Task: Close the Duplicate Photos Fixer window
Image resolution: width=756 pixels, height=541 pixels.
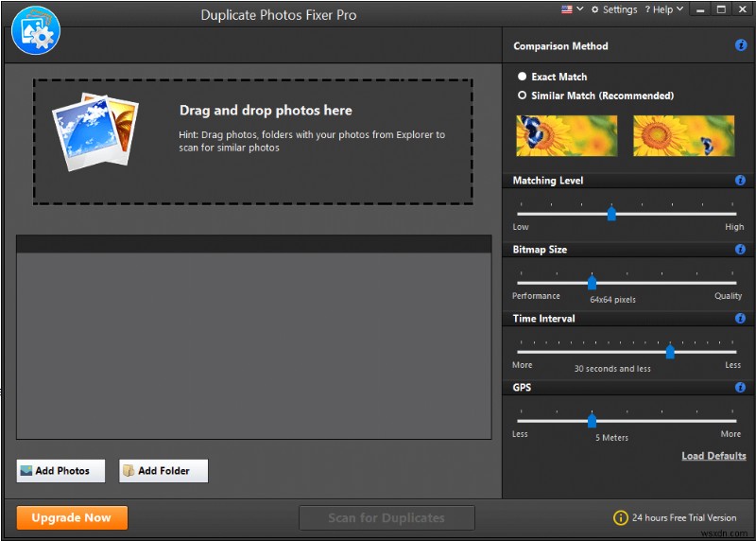Action: coord(742,9)
